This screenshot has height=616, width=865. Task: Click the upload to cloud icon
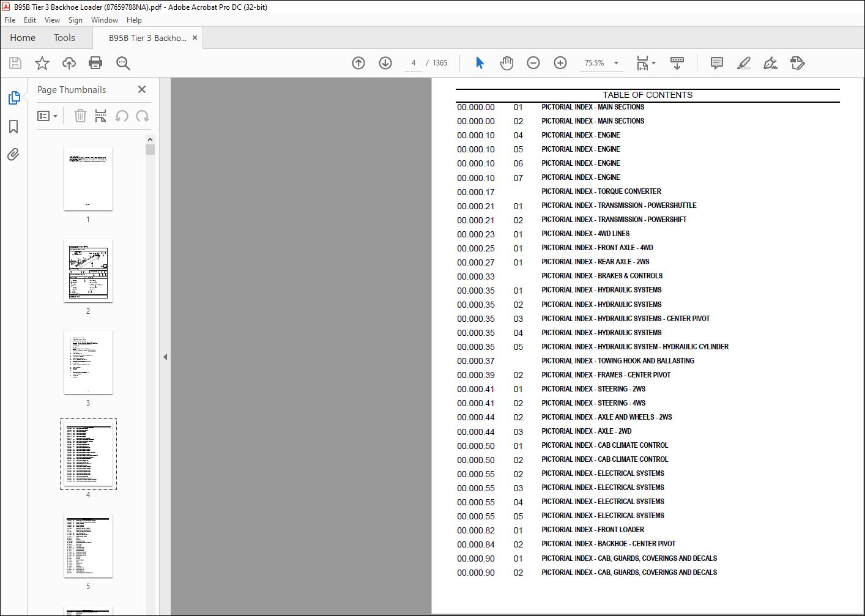69,63
